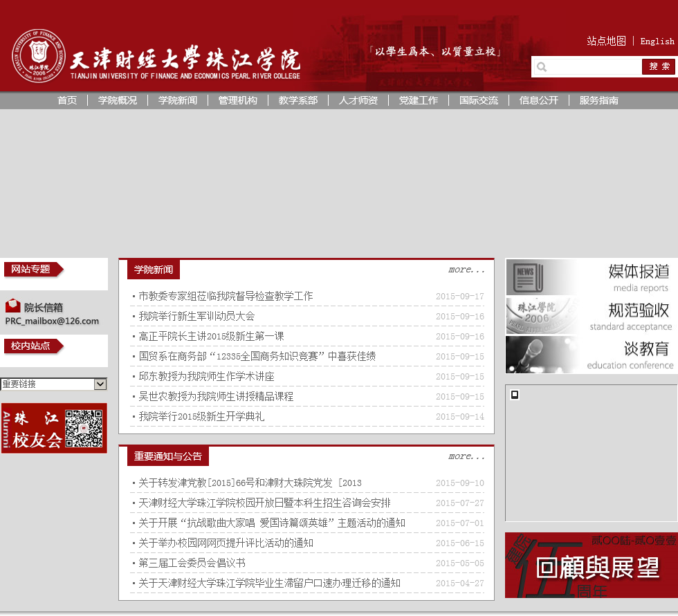Click the alumni QR code image
This screenshot has height=616, width=678.
[x=84, y=429]
